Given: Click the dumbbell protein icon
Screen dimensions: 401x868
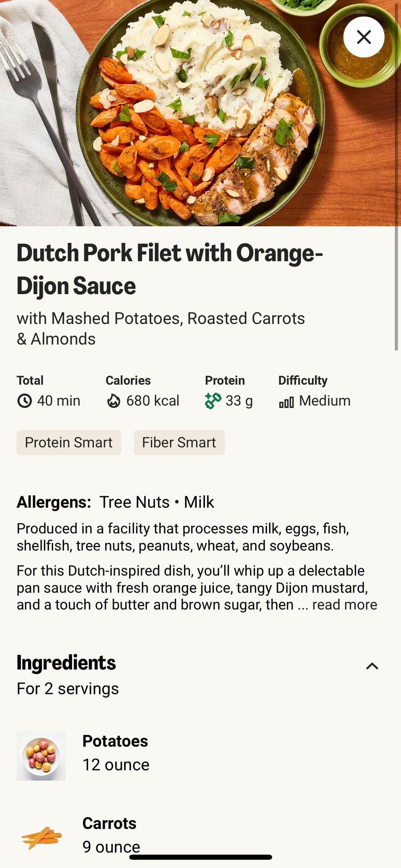Looking at the screenshot, I should [213, 401].
